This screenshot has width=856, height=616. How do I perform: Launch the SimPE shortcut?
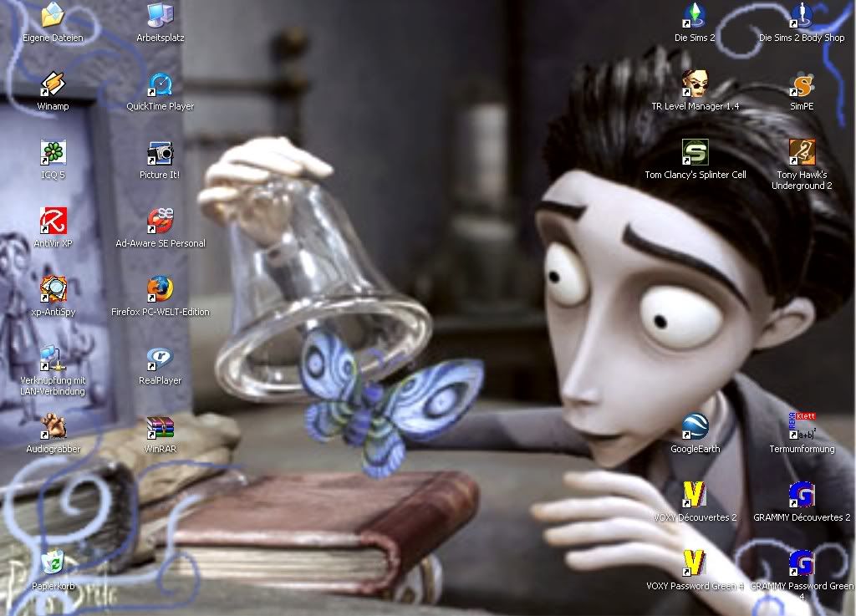click(x=802, y=84)
